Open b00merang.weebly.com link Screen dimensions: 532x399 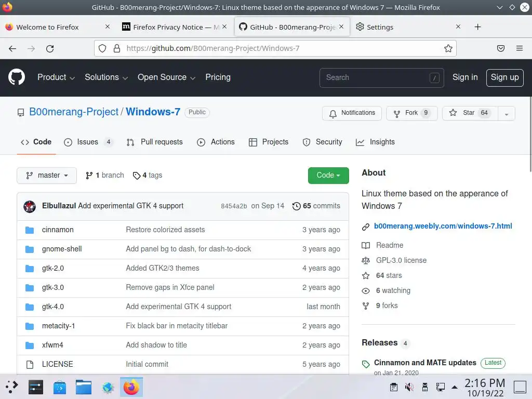[443, 227]
